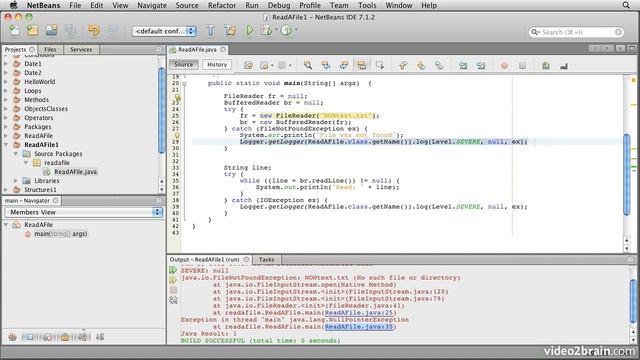Click the Build Project hammer icon
The height and width of the screenshot is (360, 640).
[x=211, y=31]
